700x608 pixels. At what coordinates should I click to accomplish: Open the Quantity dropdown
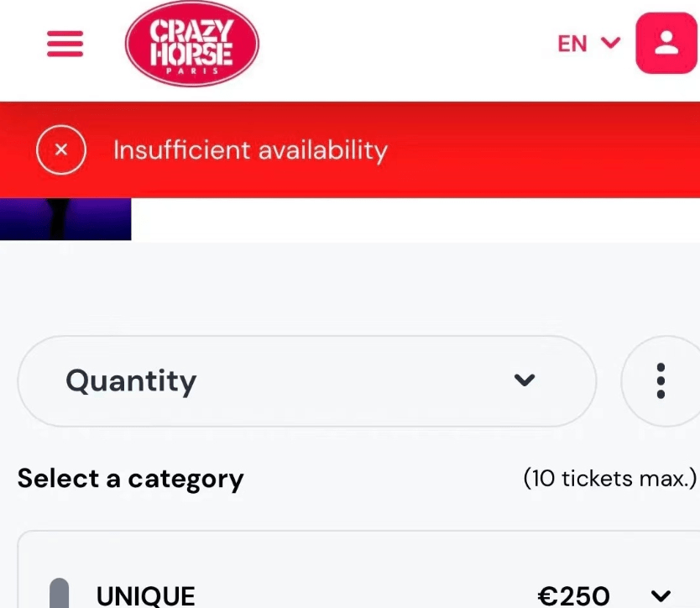pyautogui.click(x=306, y=380)
